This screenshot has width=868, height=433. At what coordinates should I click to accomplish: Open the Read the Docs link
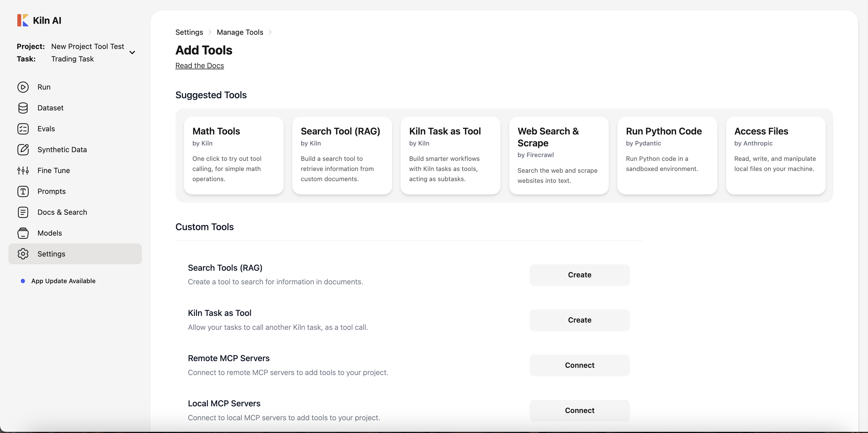pos(199,66)
